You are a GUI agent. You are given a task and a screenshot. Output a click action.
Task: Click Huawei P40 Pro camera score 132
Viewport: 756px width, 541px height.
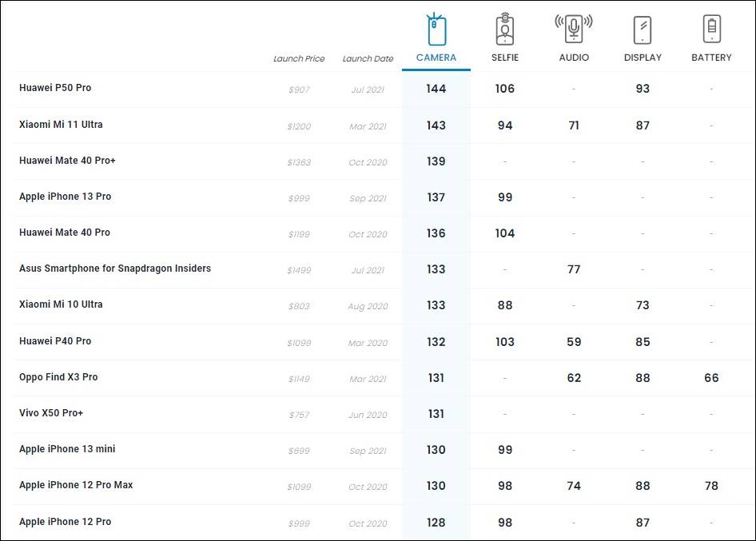(x=436, y=342)
